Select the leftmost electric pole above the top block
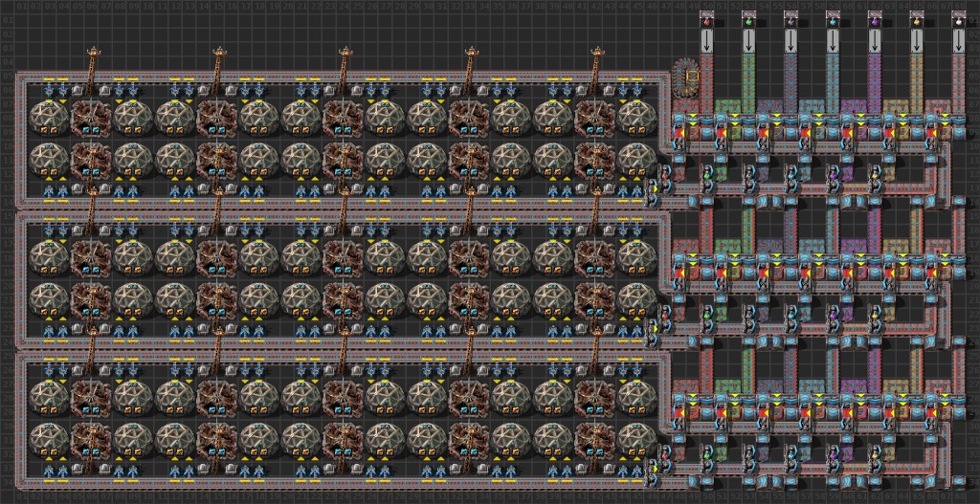This screenshot has width=980, height=504. click(x=93, y=71)
